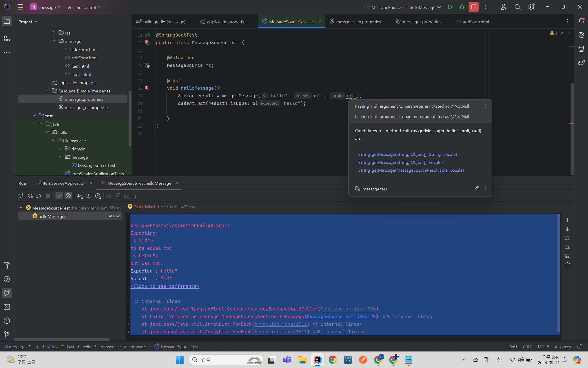Switch to application.properties tab
The height and width of the screenshot is (368, 588).
(224, 22)
